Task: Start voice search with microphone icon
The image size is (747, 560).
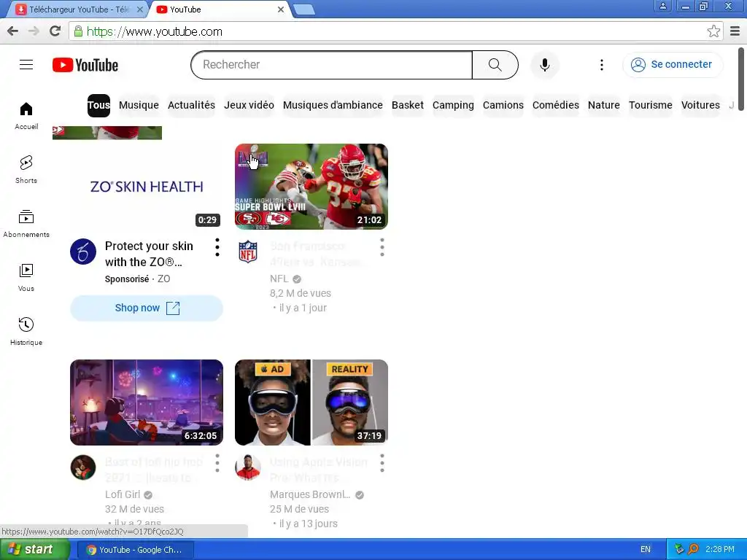Action: (x=544, y=65)
